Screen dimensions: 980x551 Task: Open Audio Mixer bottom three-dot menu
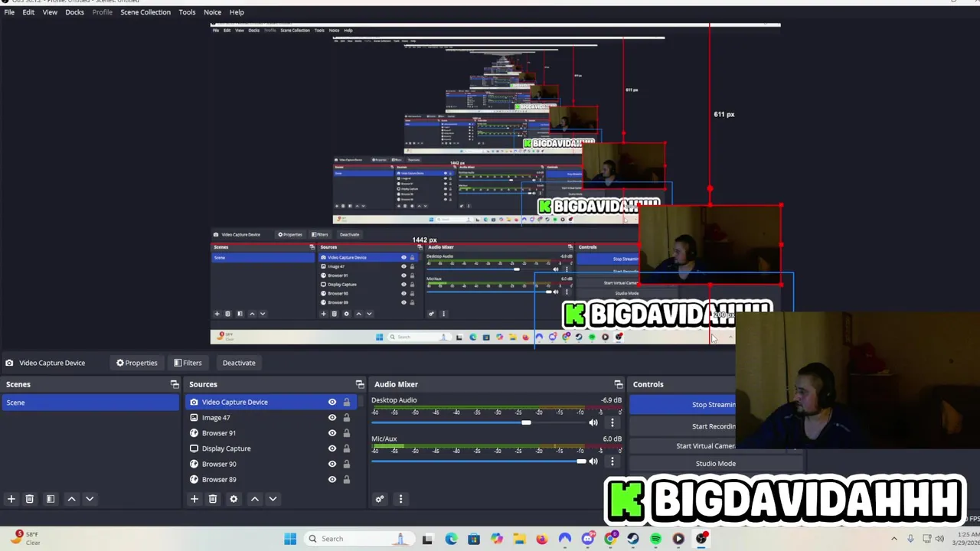(400, 499)
